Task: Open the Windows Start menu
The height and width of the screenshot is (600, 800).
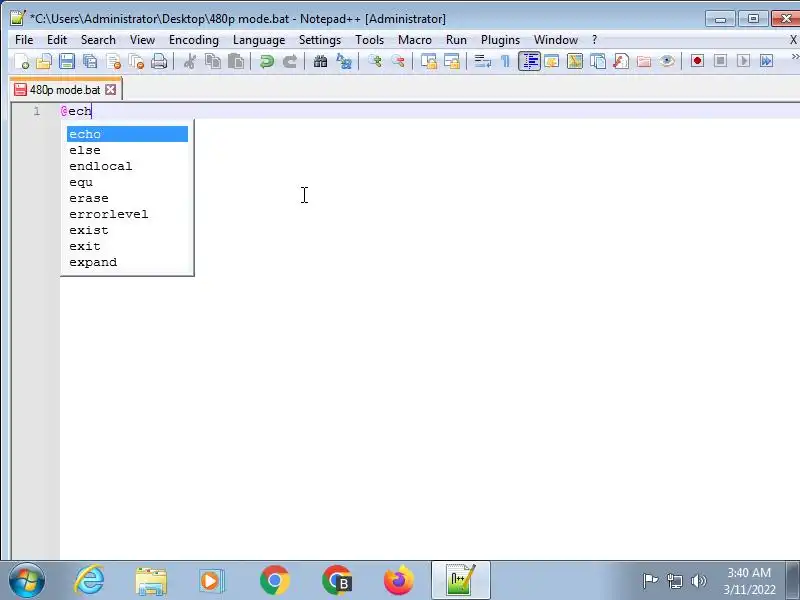Action: [x=27, y=581]
